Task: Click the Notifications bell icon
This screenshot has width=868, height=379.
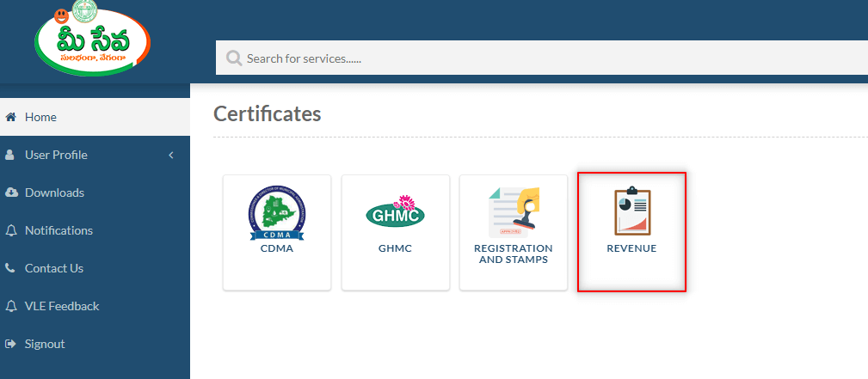Action: pos(10,230)
